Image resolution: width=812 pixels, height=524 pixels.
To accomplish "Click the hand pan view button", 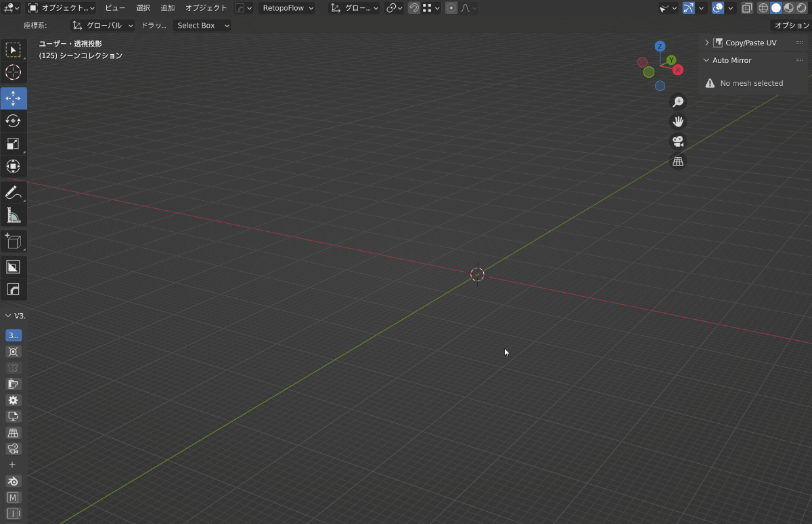I will [x=677, y=122].
